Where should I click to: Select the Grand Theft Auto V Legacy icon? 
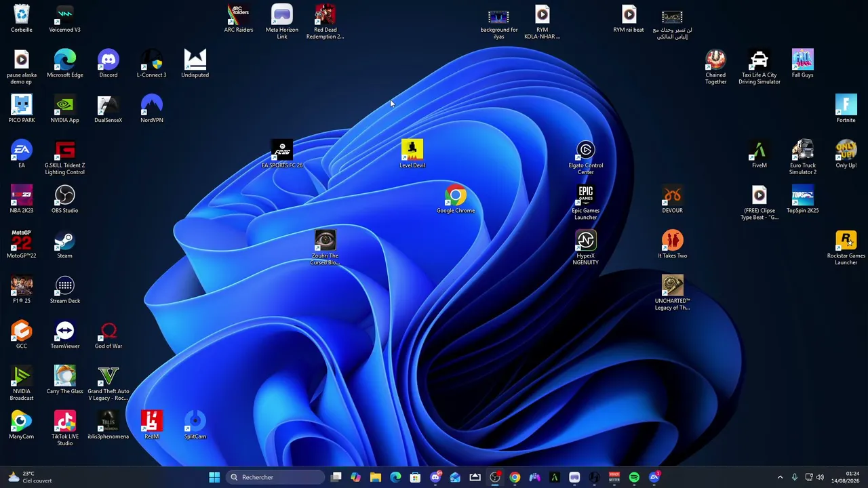108,384
